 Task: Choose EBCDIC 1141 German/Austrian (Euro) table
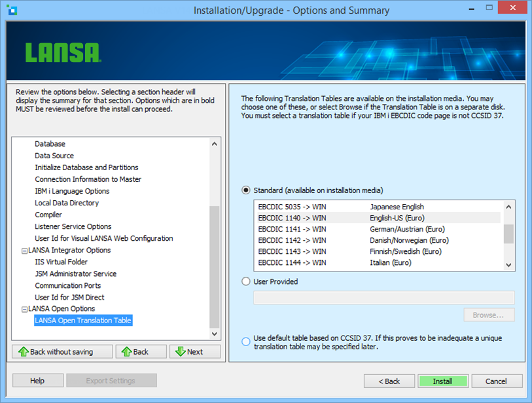point(378,229)
